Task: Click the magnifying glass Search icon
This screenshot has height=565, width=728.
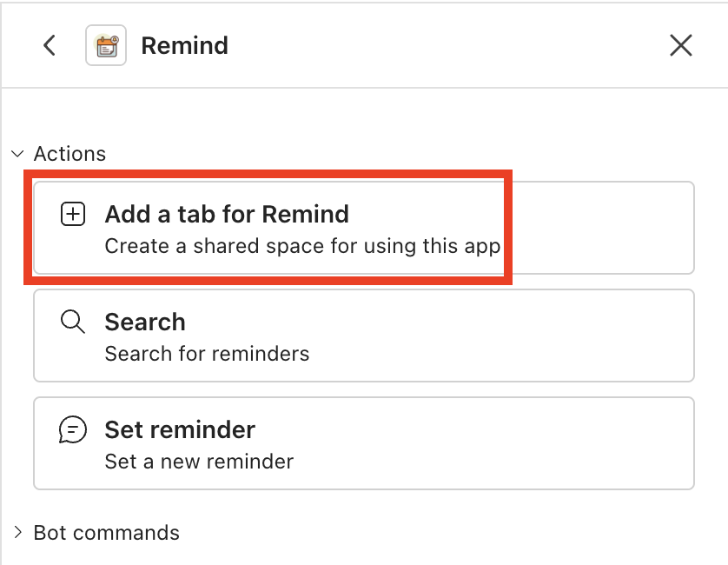Action: [73, 322]
